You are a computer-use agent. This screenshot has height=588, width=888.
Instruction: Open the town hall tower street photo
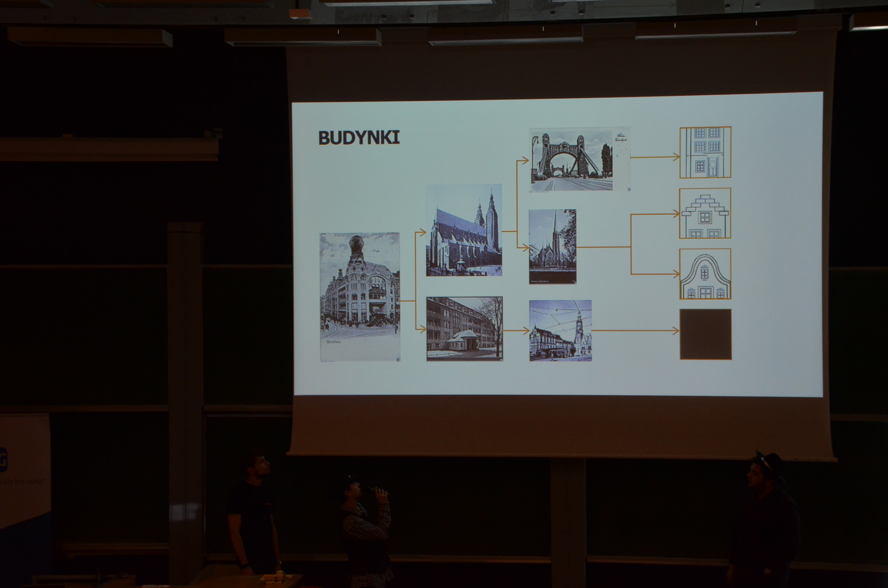tap(560, 330)
